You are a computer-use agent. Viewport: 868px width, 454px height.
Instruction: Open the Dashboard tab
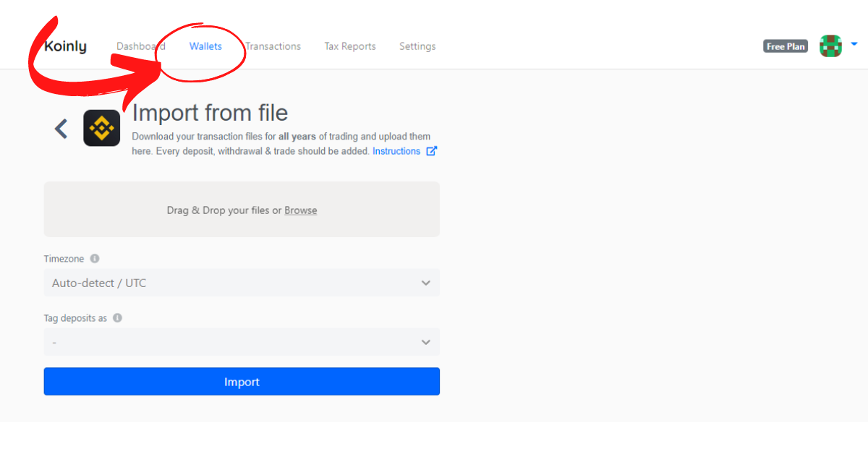(141, 46)
